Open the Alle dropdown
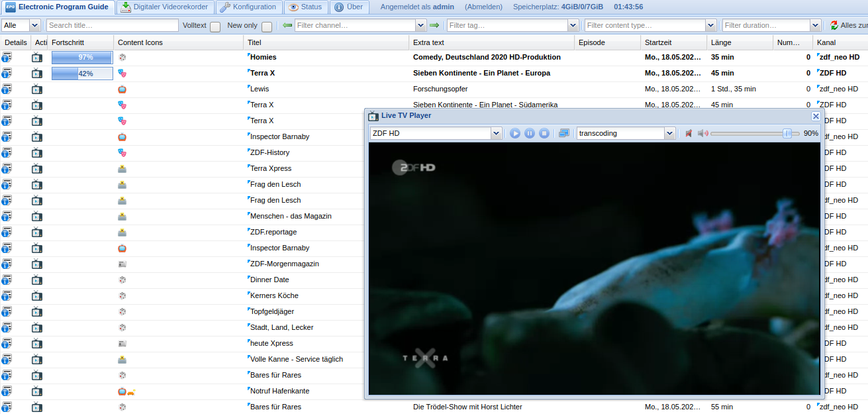This screenshot has width=868, height=414. pos(34,25)
